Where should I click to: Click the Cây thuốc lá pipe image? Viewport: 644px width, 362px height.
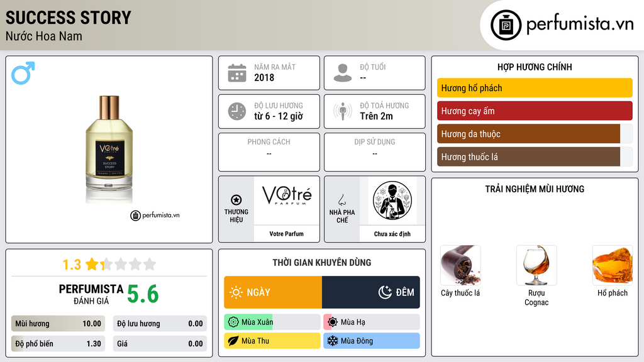click(x=460, y=265)
